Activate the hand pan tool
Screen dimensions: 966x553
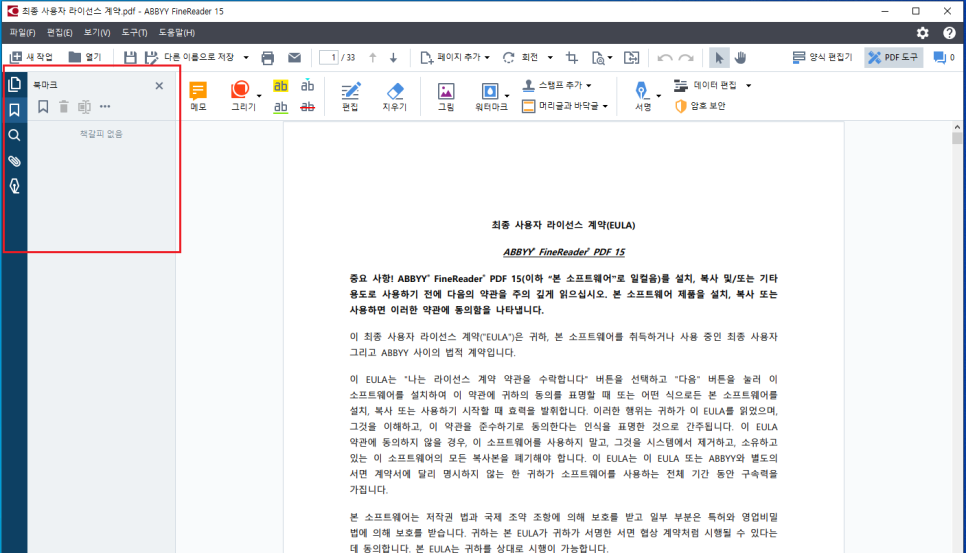740,58
